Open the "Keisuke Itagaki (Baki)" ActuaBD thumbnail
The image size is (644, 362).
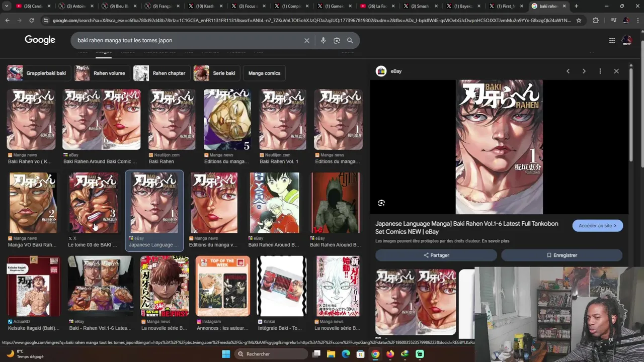point(33,286)
